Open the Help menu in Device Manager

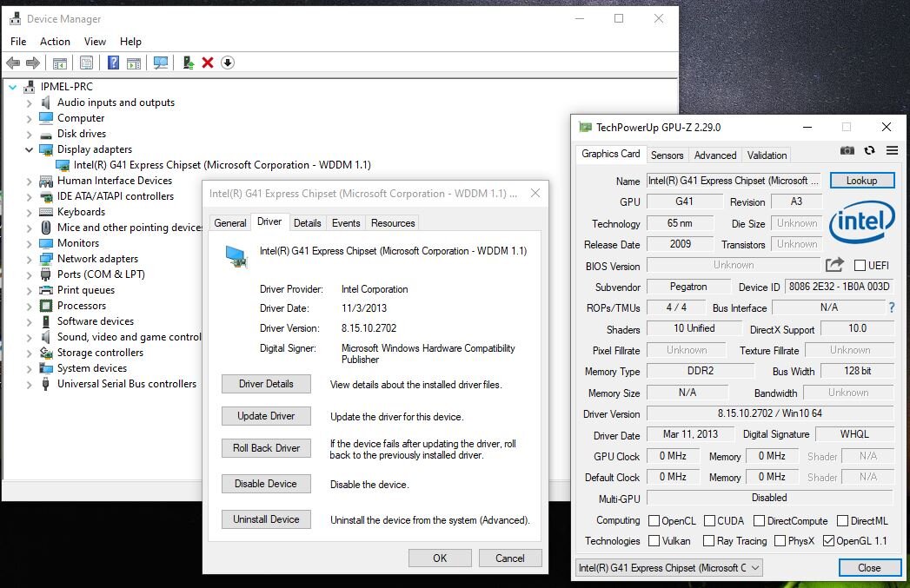coord(130,41)
